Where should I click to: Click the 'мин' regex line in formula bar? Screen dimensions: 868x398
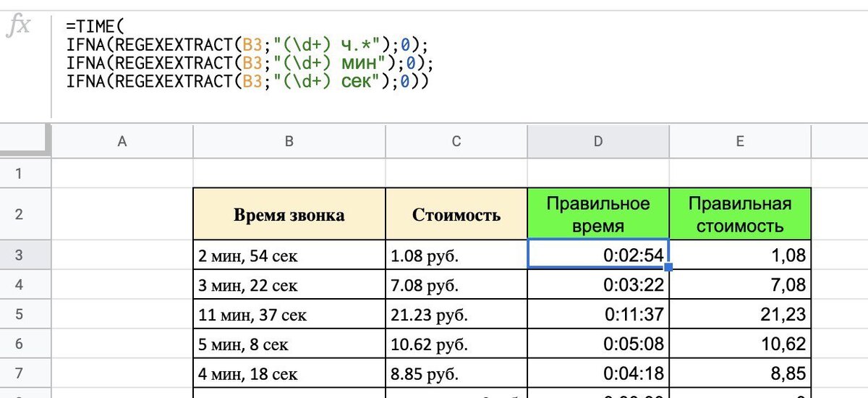(249, 62)
